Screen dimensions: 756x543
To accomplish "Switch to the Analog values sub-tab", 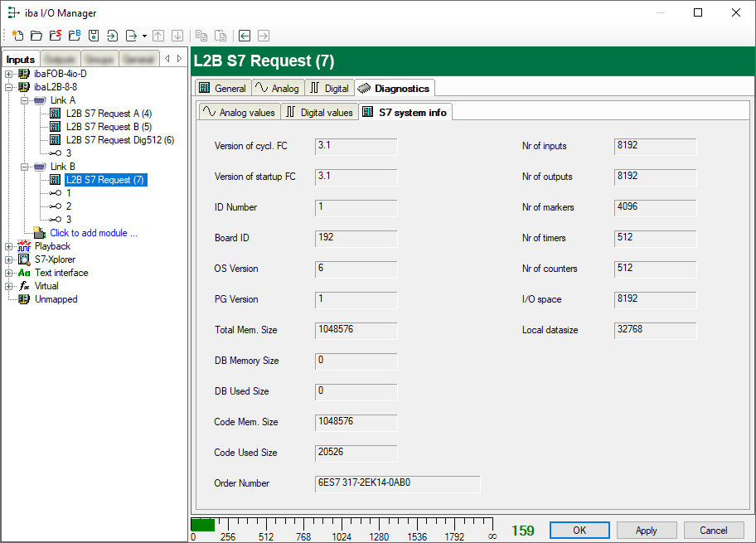I will click(239, 112).
